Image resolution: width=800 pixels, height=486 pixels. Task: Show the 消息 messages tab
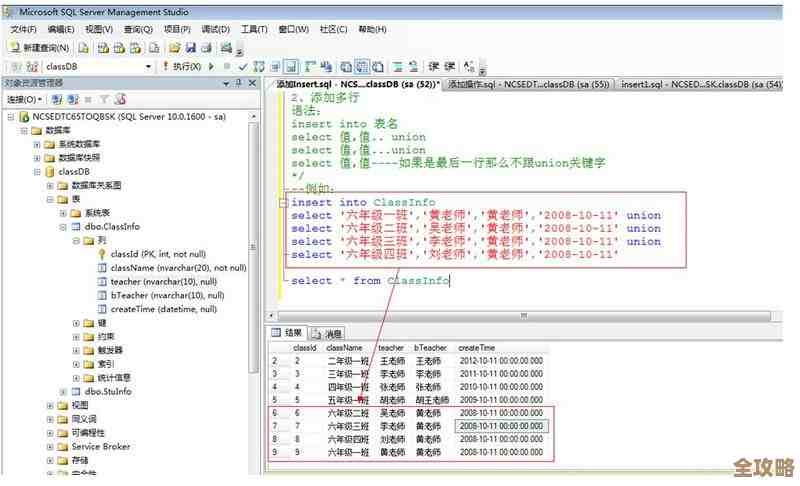pyautogui.click(x=328, y=334)
